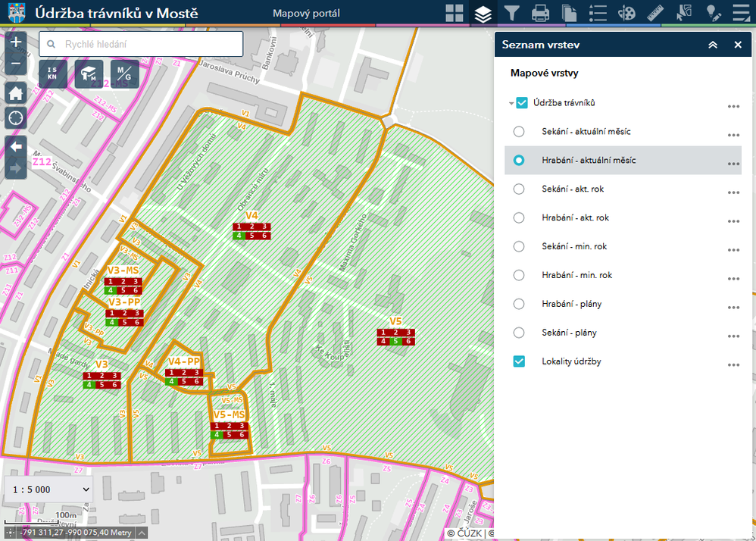
Task: Select the measurement ruler tool
Action: click(x=655, y=13)
